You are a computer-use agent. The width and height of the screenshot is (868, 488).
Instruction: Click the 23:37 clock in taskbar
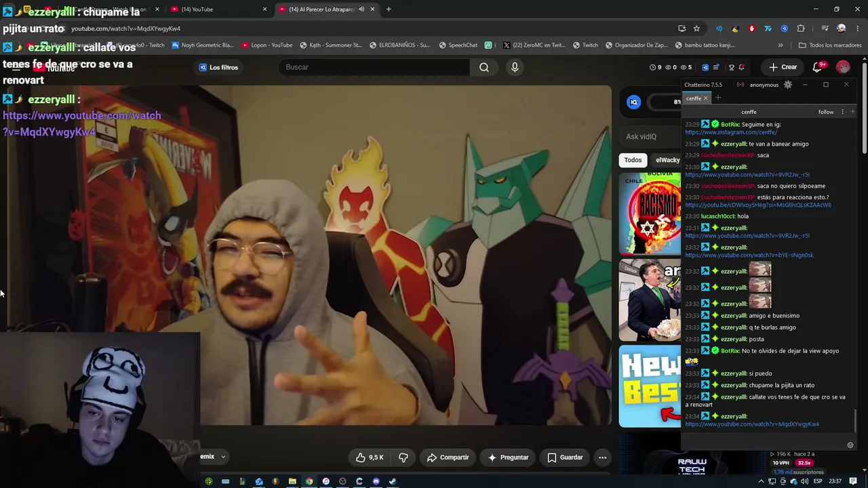coord(835,481)
